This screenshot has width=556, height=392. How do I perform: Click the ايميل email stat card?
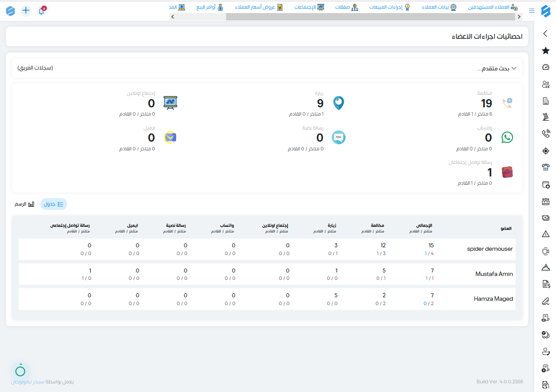(x=148, y=138)
